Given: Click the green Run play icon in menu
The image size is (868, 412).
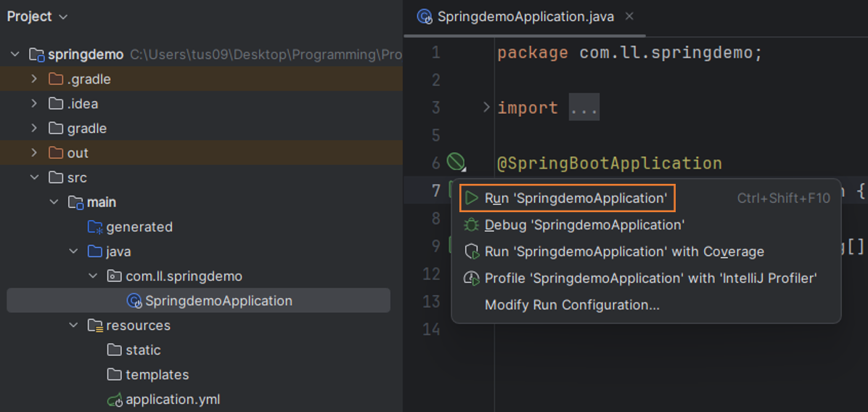Looking at the screenshot, I should [x=472, y=198].
